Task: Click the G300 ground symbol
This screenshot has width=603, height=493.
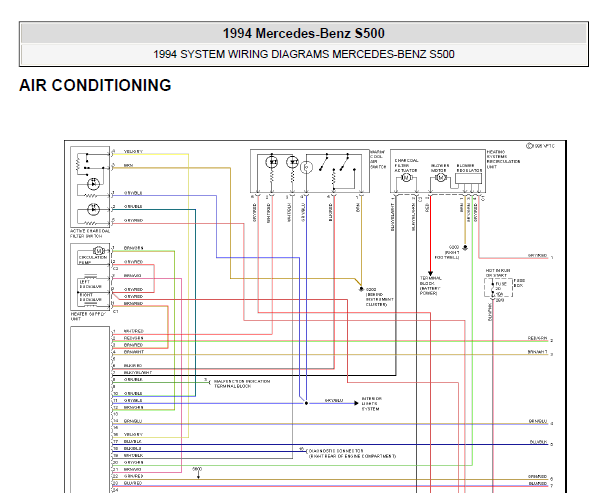Action: click(x=465, y=248)
